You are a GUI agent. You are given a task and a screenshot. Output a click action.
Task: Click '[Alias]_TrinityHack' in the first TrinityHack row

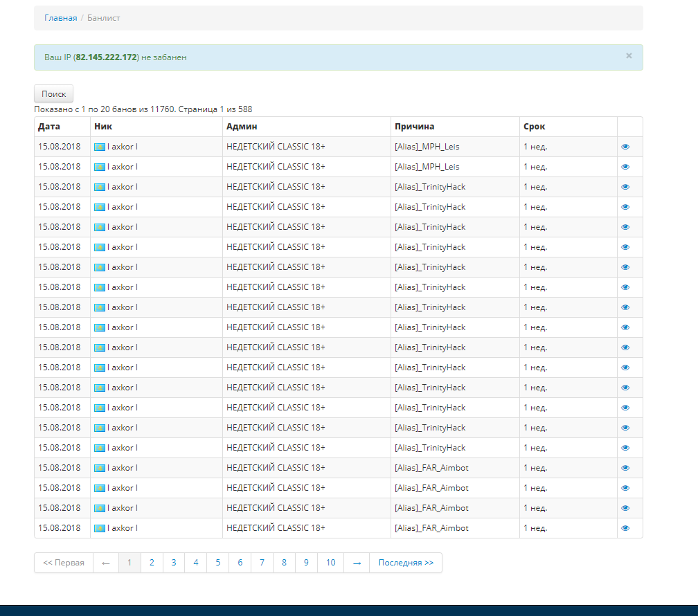pos(430,187)
